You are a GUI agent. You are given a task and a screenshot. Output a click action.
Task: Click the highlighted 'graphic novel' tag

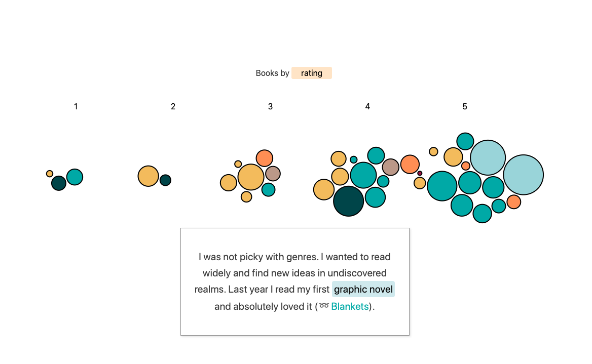(363, 290)
